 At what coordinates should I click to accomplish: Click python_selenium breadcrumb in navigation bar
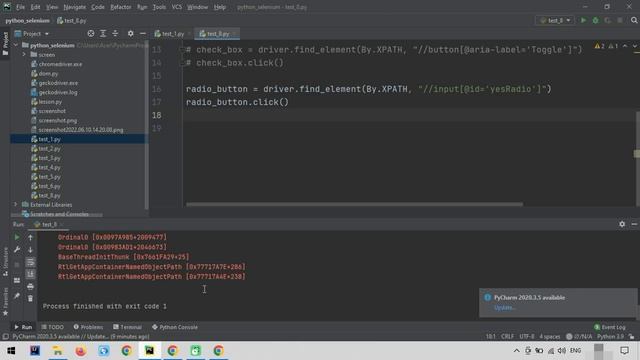click(x=27, y=20)
